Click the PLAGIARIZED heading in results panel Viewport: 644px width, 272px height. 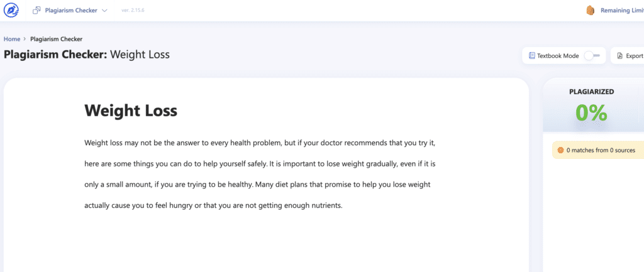pos(591,92)
